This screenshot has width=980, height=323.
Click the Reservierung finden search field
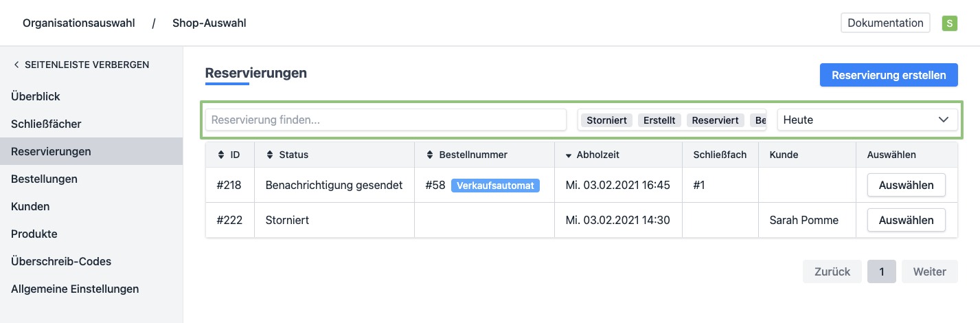385,120
